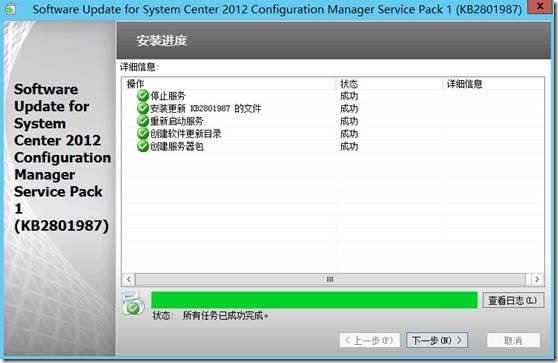The height and width of the screenshot is (363, 558).
Task: Click the 成功 status of 停止服务
Action: [349, 96]
